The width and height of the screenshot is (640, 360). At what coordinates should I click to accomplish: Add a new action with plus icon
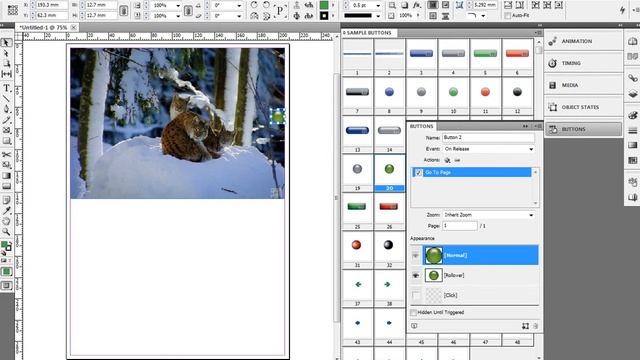click(x=447, y=160)
